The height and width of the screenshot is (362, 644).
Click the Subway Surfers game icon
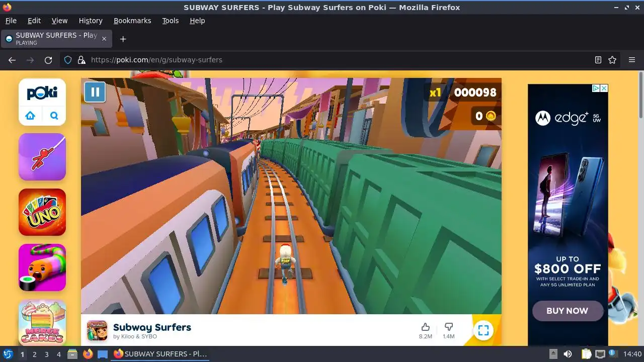(97, 331)
